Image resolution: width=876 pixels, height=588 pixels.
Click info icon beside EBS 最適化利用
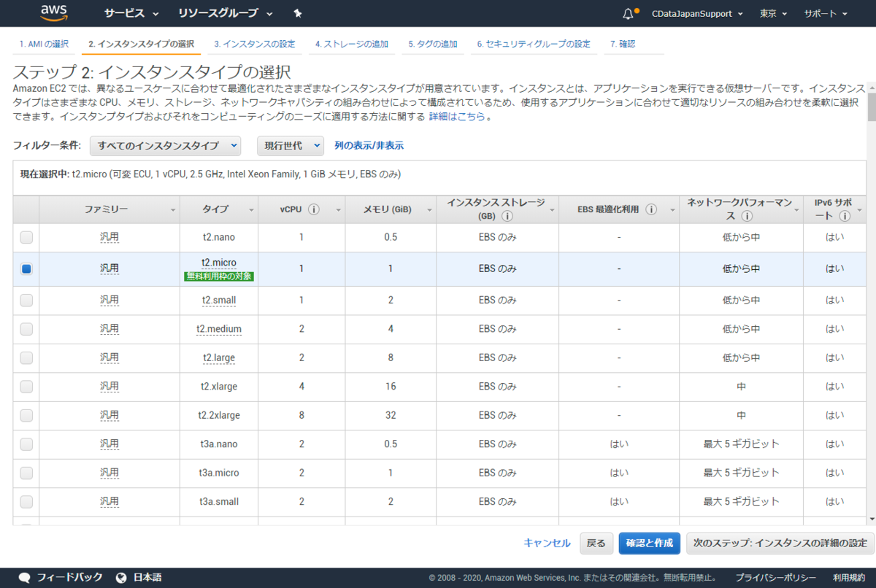pyautogui.click(x=650, y=209)
